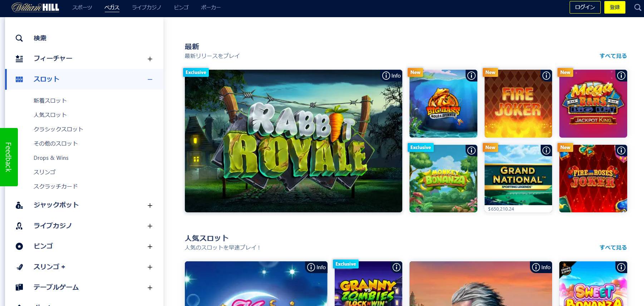Expand the テーブルゲーム section
The height and width of the screenshot is (306, 644).
click(150, 288)
